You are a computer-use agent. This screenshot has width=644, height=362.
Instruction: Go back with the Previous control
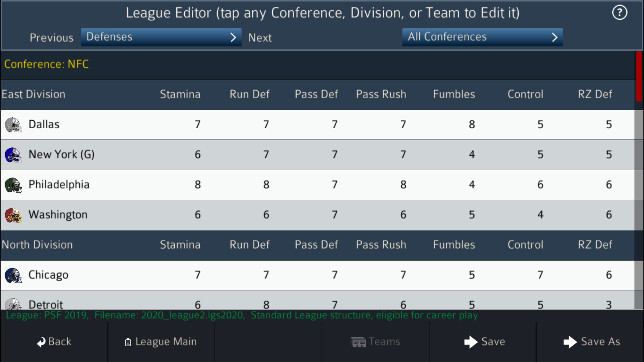point(52,37)
